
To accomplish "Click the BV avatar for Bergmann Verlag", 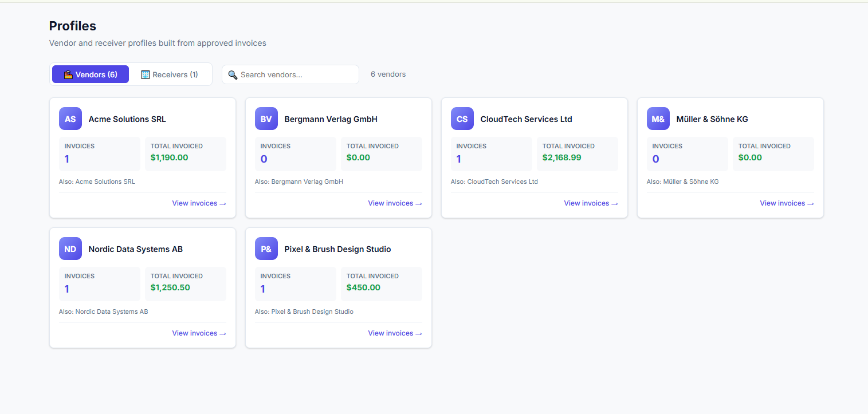I will pos(266,119).
